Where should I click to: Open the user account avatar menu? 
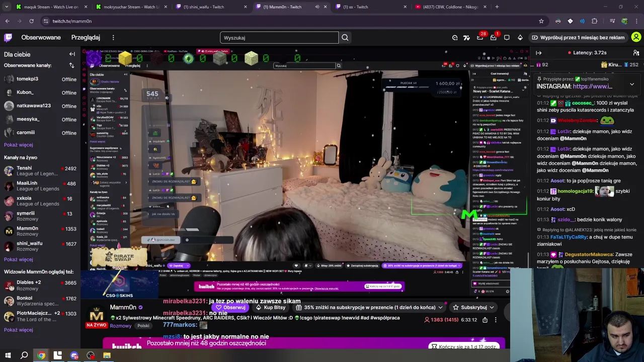tap(636, 37)
